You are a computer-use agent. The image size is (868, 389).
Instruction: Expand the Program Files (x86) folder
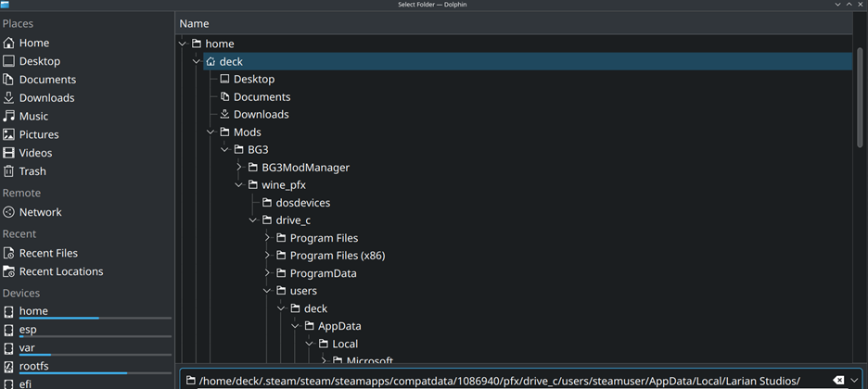(267, 256)
